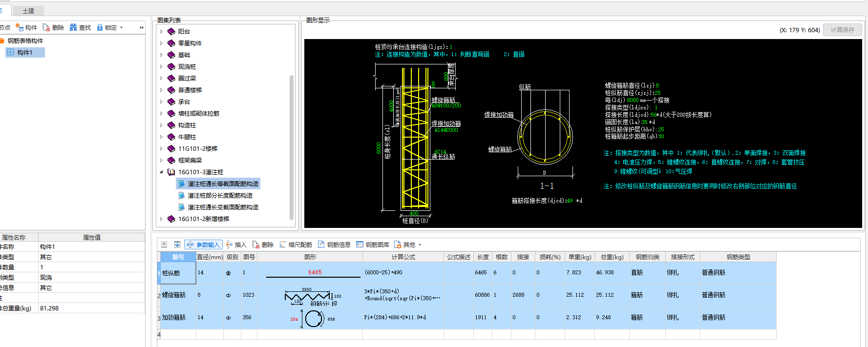Click the 构件 (add component) toolbar icon

[20, 27]
